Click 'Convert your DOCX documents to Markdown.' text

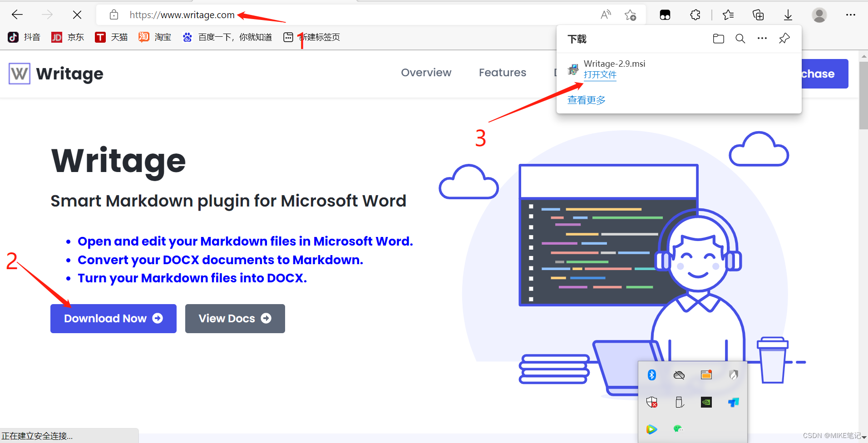pos(220,260)
